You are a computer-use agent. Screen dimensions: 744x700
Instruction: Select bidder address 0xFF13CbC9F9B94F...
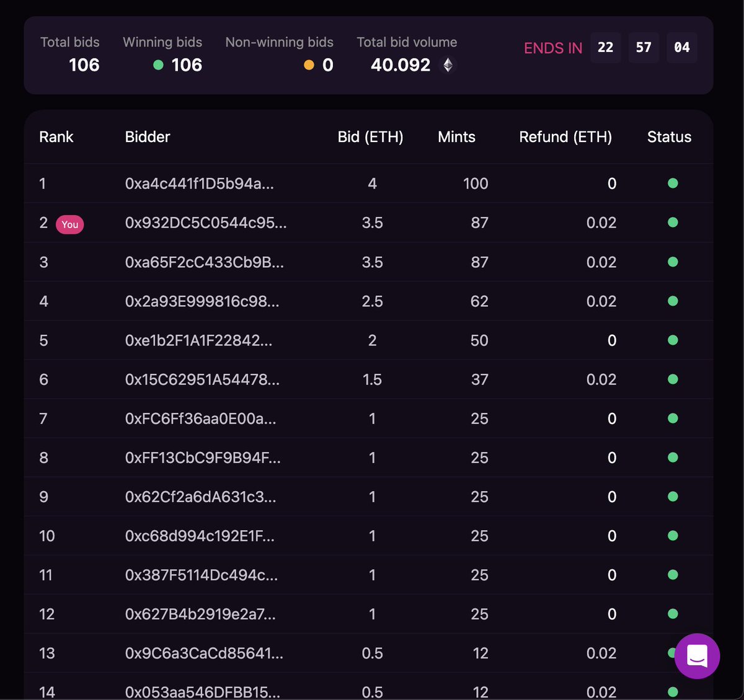(203, 458)
